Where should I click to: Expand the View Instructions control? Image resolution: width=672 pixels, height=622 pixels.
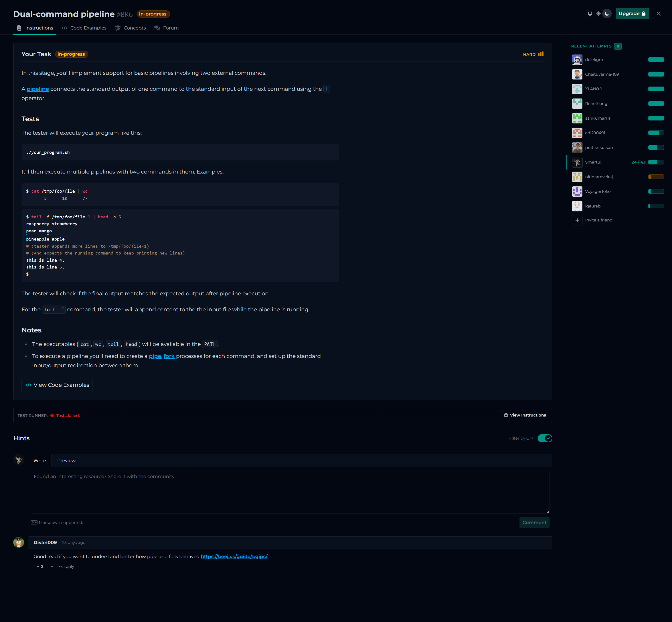coord(525,415)
